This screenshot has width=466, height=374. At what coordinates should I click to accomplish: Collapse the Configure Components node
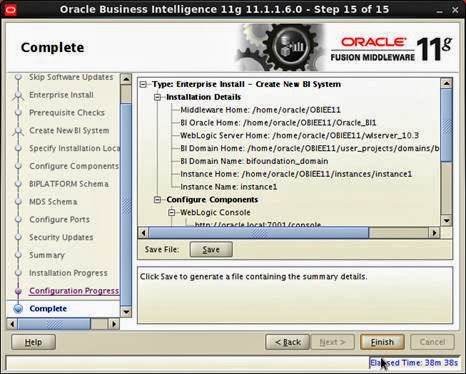click(x=157, y=200)
